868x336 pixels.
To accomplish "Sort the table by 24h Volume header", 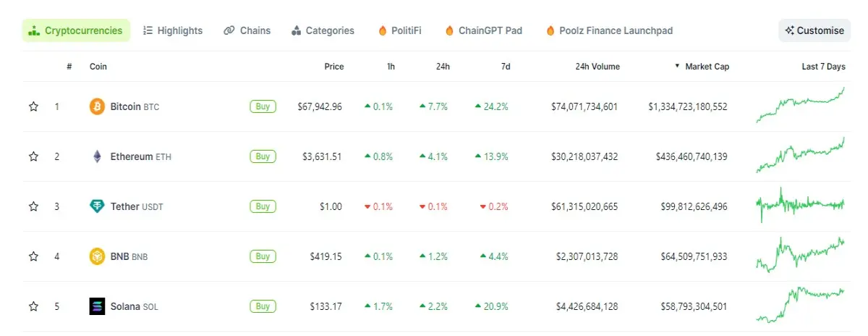I will point(597,67).
